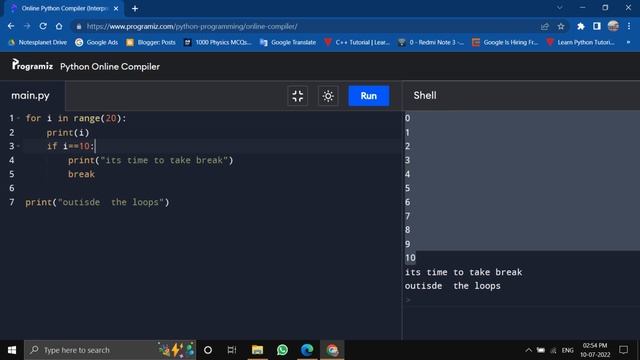Open Notesplanet Drive bookmark
The image size is (640, 360).
pyautogui.click(x=37, y=42)
